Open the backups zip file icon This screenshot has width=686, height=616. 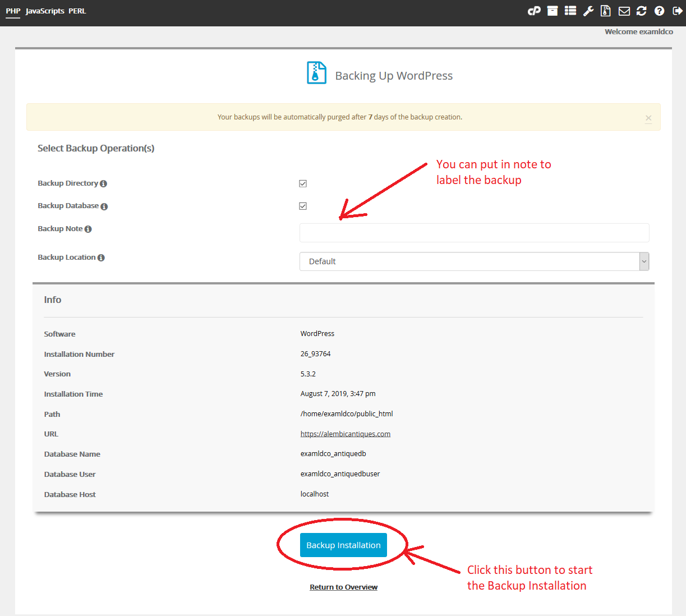click(606, 11)
